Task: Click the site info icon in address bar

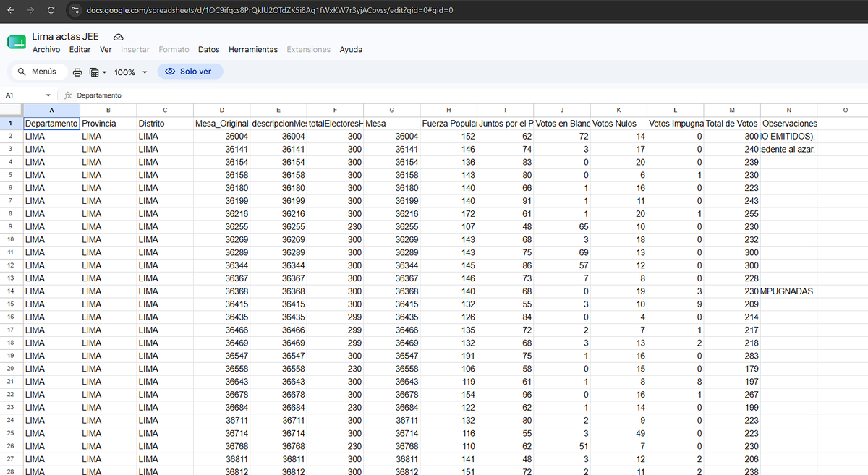Action: pos(73,11)
